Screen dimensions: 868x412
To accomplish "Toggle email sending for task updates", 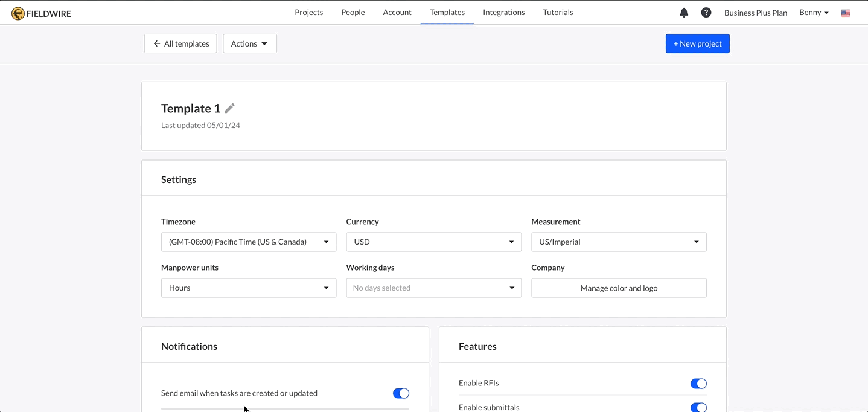I will [400, 393].
